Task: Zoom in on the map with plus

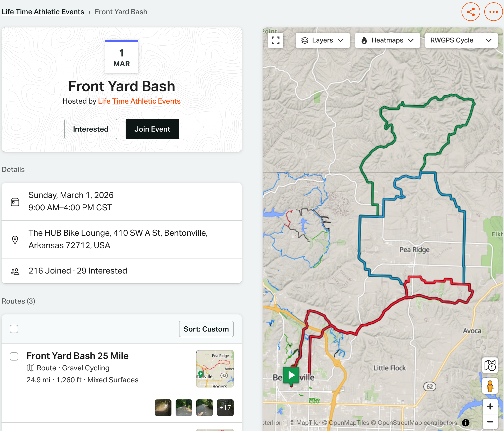Action: coord(490,406)
